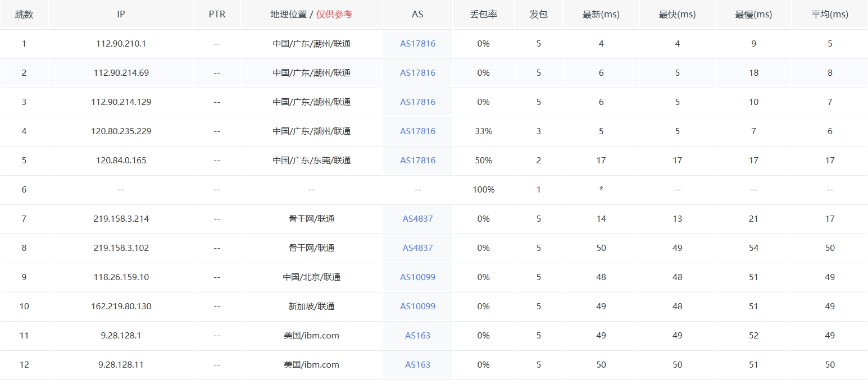Open AS17816 link for IP 112.90.210.1
Screen dimensions: 868x380
pyautogui.click(x=417, y=43)
